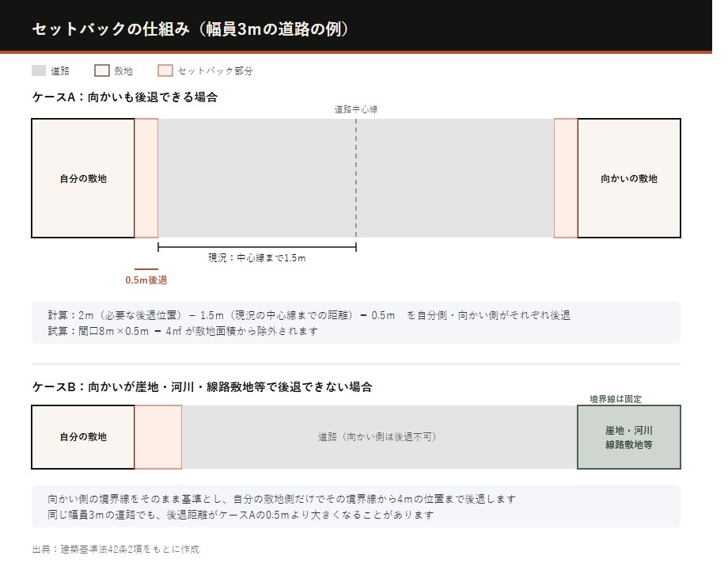
Task: Click the 境界線は固定 label
Action: 616,399
